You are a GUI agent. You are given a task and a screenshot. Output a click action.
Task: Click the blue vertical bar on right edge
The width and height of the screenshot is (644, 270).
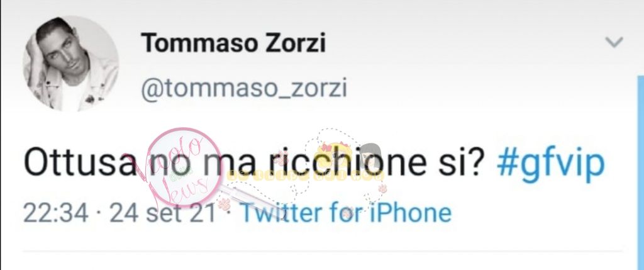click(640, 172)
